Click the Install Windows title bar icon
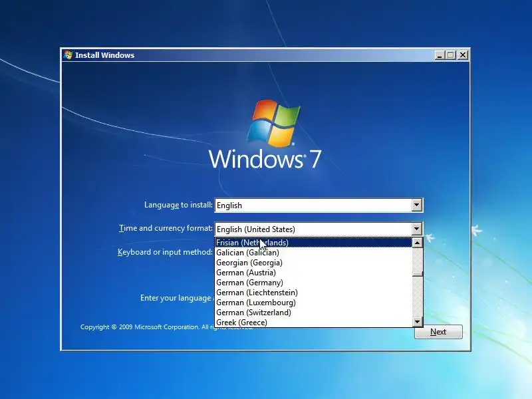 point(68,55)
